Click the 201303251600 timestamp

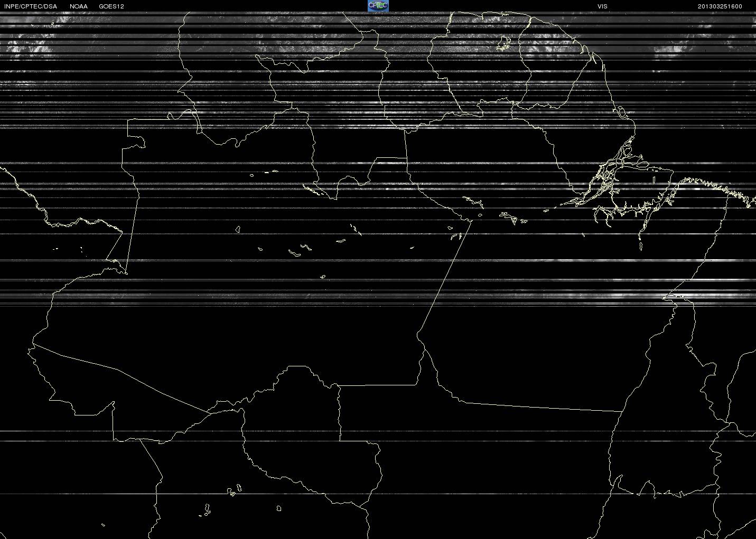720,6
